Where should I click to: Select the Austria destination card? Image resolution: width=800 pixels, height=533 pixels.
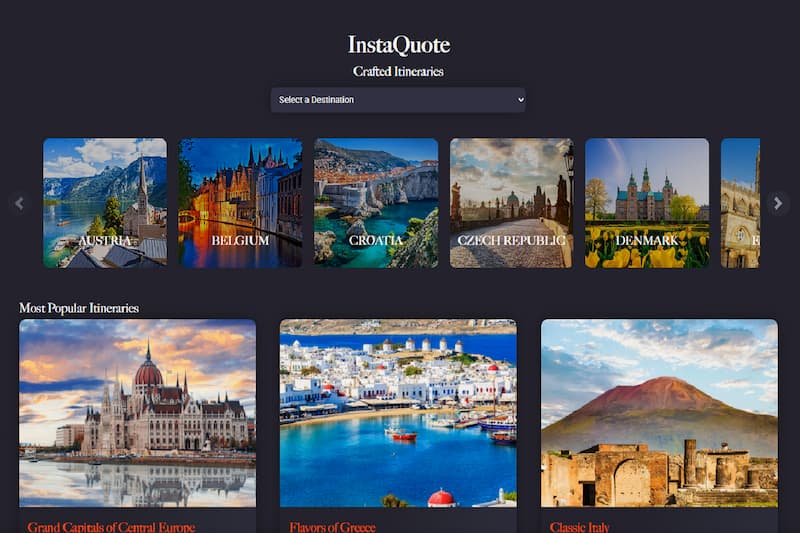pyautogui.click(x=105, y=202)
